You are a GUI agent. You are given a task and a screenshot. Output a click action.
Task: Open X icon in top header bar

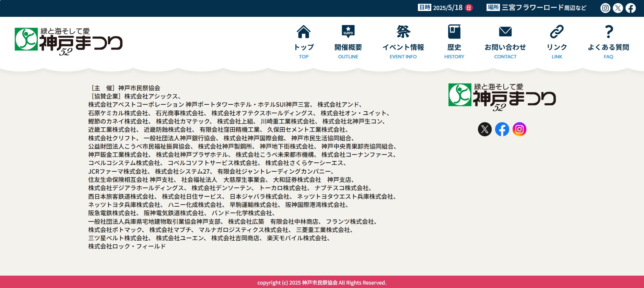(618, 8)
